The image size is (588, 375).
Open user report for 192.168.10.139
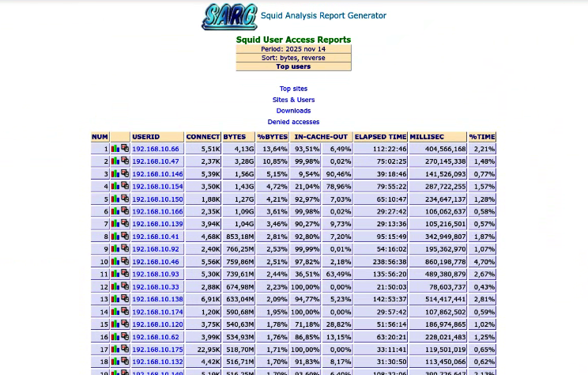(157, 224)
